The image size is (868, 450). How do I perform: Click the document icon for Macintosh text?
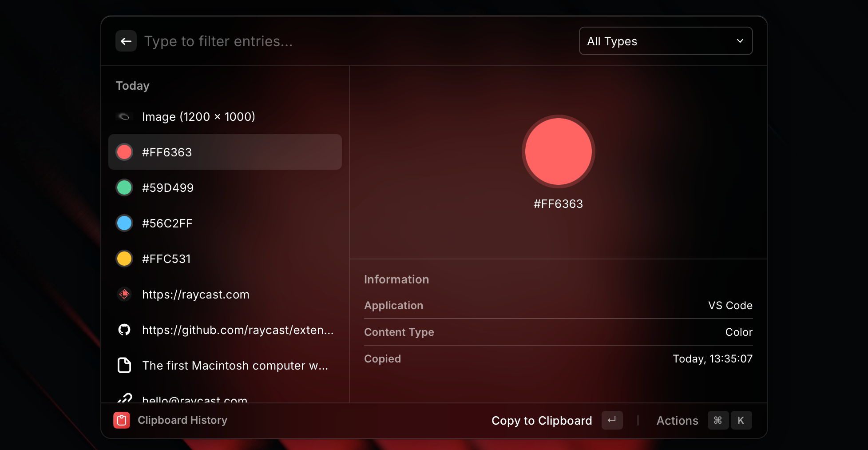(124, 365)
